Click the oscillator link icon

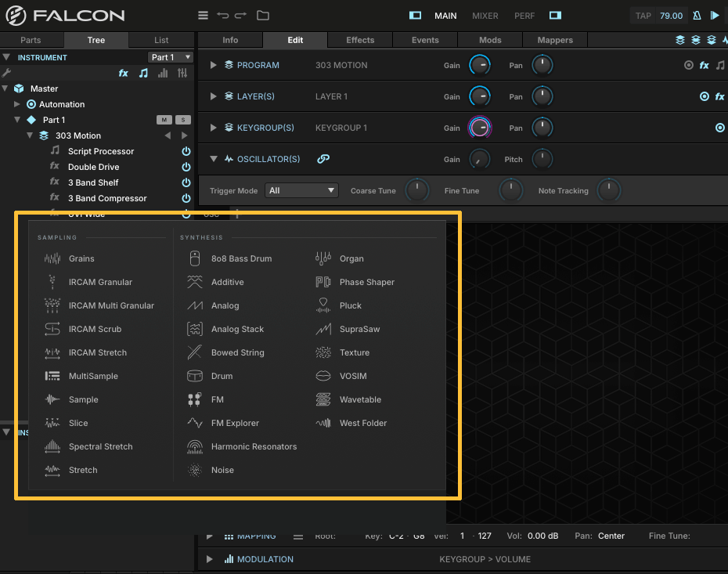(x=323, y=159)
